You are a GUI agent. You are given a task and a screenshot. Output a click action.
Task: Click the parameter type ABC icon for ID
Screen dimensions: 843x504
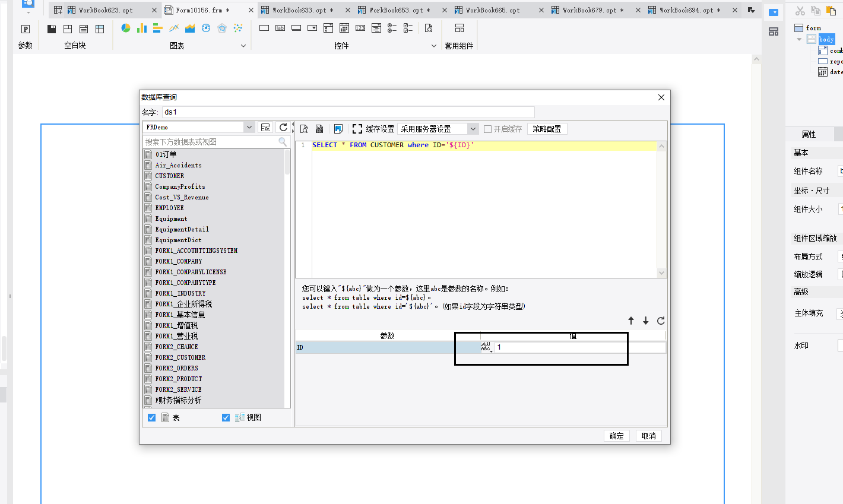click(x=486, y=347)
